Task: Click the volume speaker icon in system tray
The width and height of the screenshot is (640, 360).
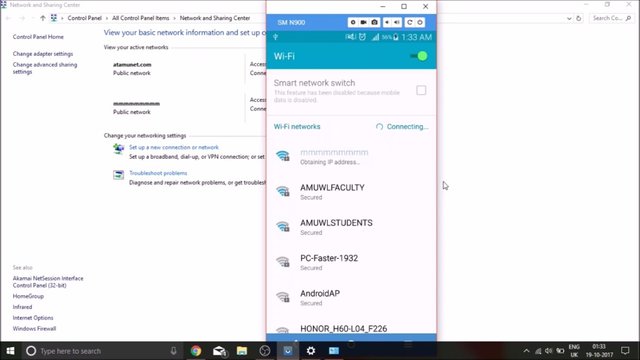Action: coord(549,351)
